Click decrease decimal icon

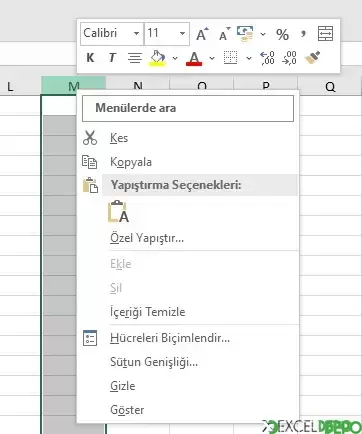pos(289,58)
